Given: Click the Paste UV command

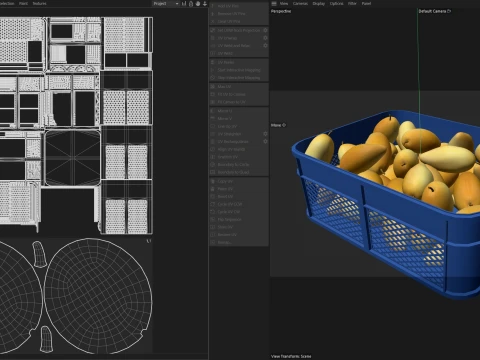Looking at the screenshot, I should (x=239, y=189).
